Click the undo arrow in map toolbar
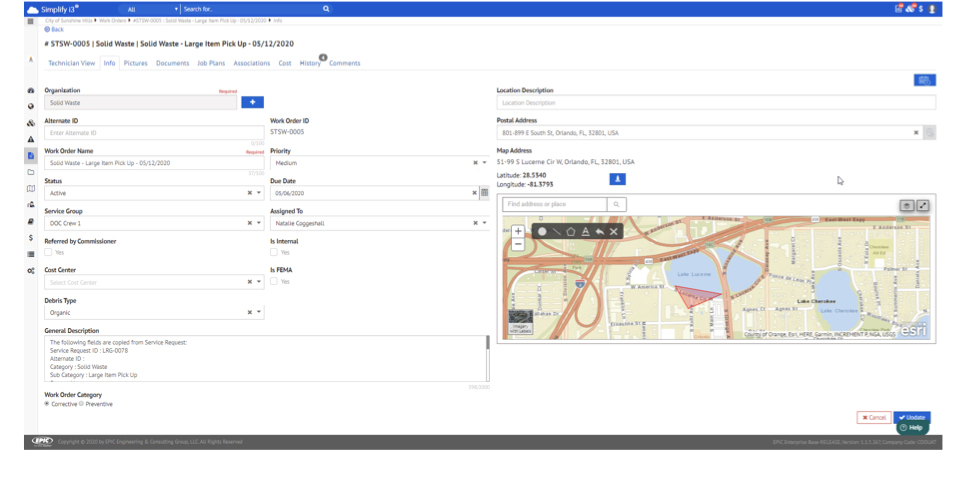 (599, 231)
